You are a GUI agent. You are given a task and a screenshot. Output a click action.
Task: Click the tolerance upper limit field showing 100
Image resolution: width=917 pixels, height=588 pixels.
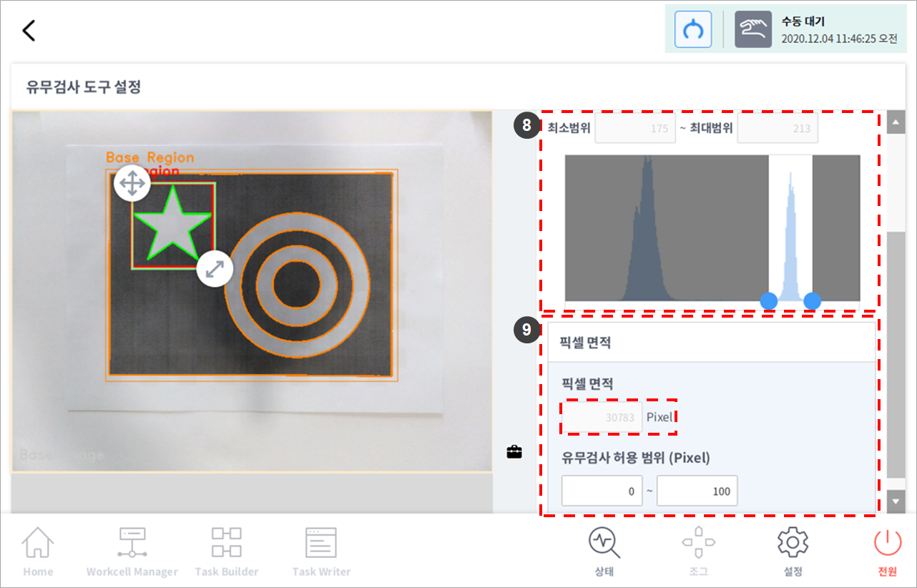point(697,491)
